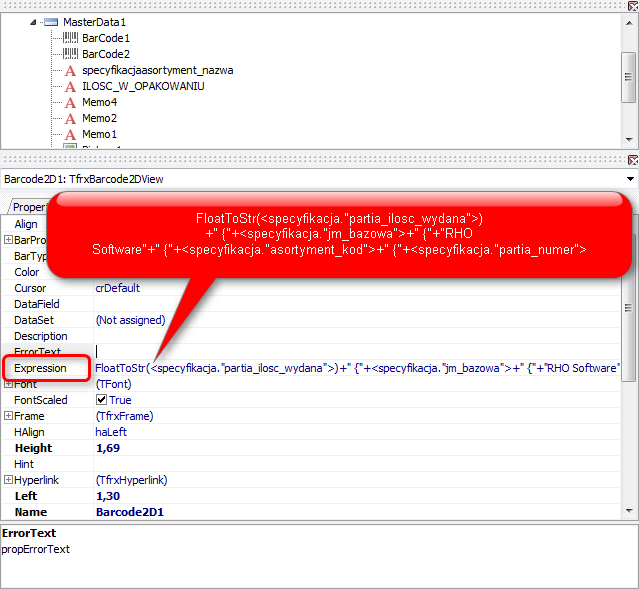639x589 pixels.
Task: Expand the Frame property group
Action: [x=9, y=416]
